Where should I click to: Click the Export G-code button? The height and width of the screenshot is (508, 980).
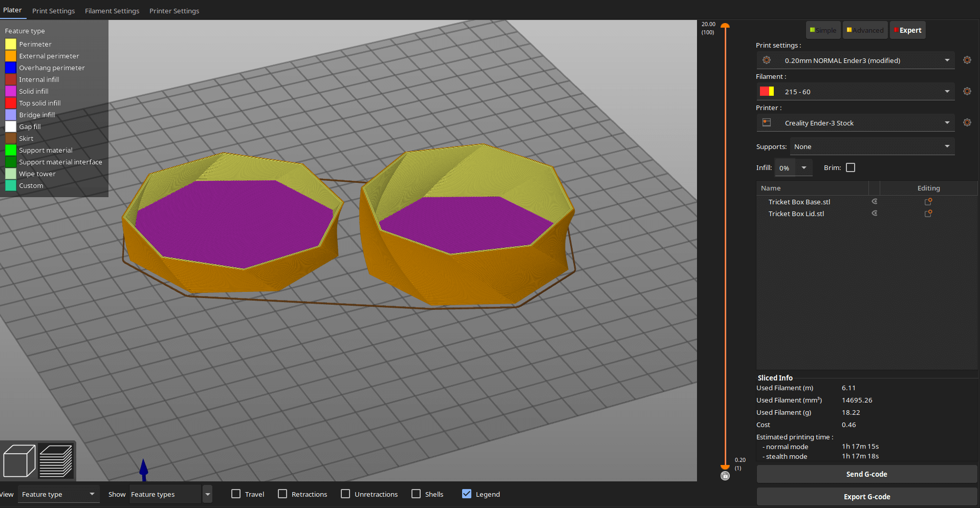867,496
